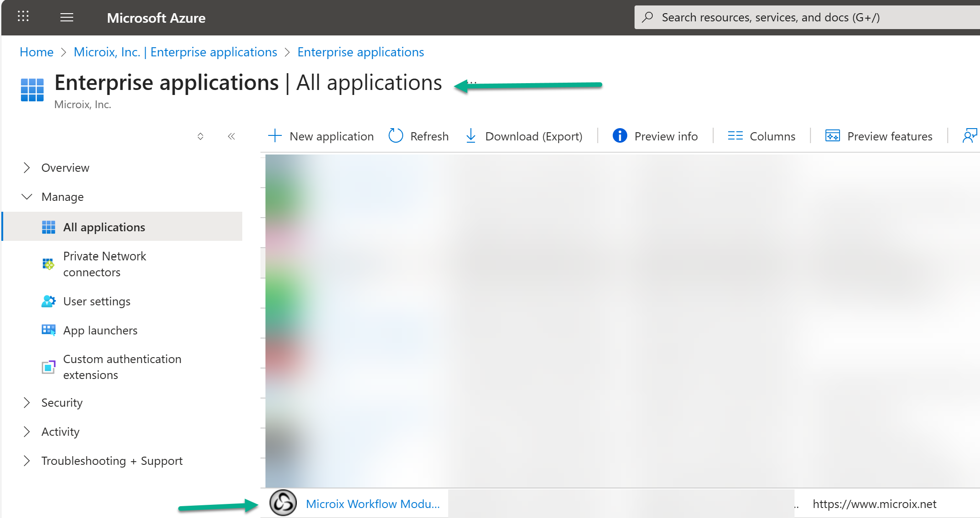Open the Azure app launcher grid icon
The height and width of the screenshot is (518, 980).
(23, 17)
